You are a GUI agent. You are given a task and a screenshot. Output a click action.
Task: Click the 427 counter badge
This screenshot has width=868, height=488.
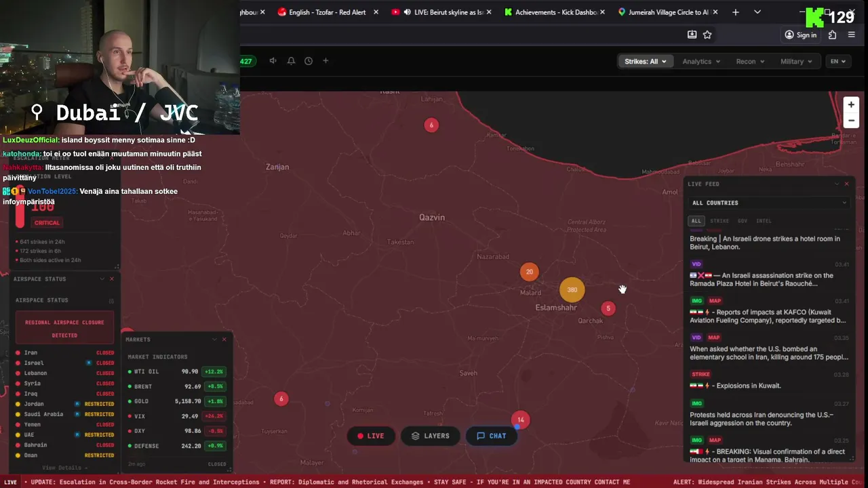point(246,61)
